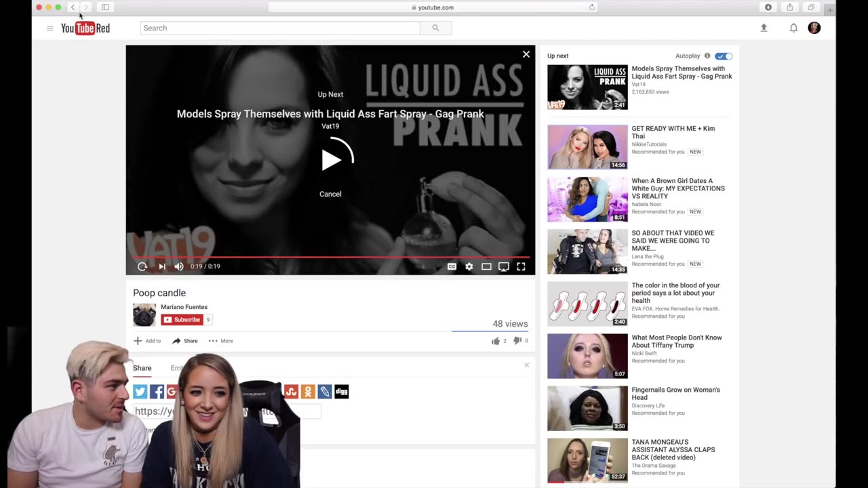Click Share under the video
Image resolution: width=868 pixels, height=488 pixels.
(185, 341)
